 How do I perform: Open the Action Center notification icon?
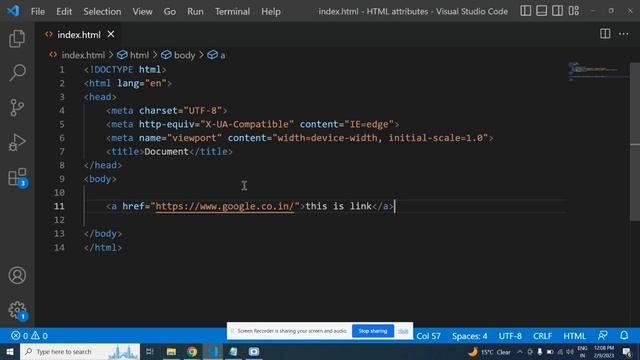(x=627, y=352)
